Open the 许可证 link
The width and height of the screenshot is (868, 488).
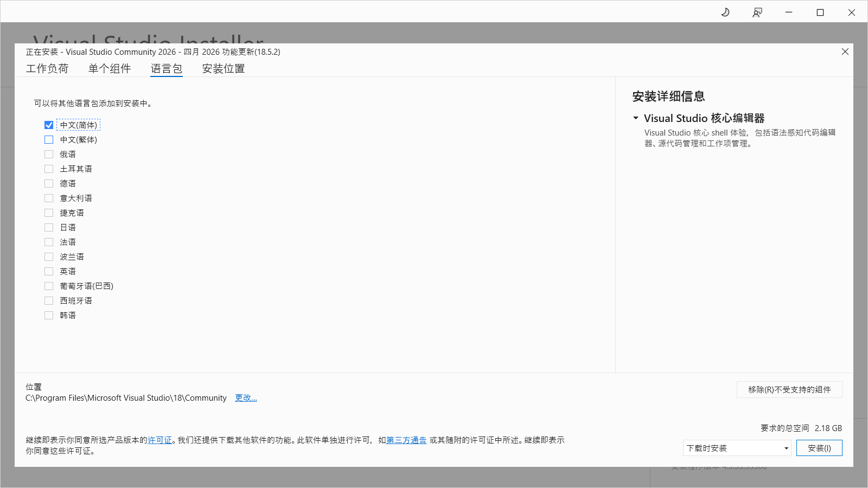(159, 440)
